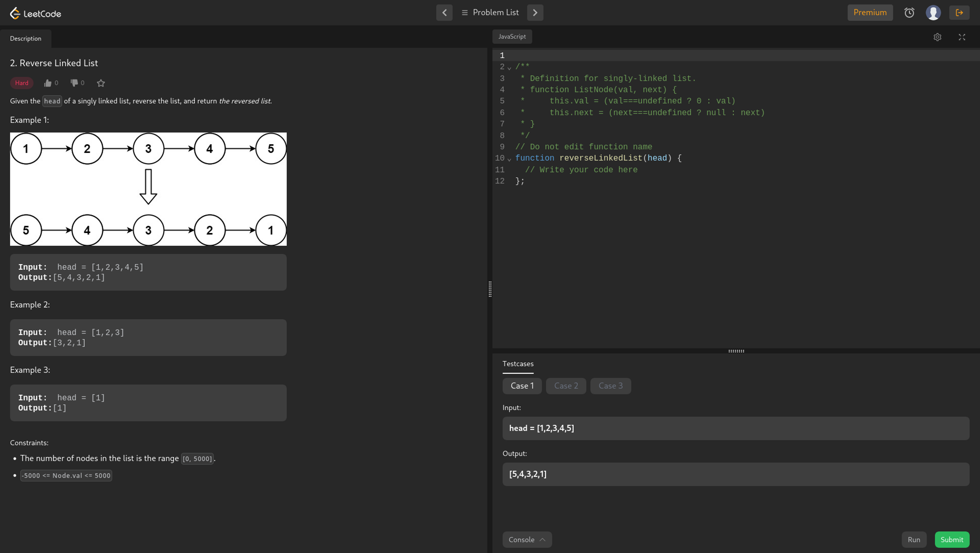Navigate to the next problem
The height and width of the screenshot is (553, 980).
coord(535,12)
